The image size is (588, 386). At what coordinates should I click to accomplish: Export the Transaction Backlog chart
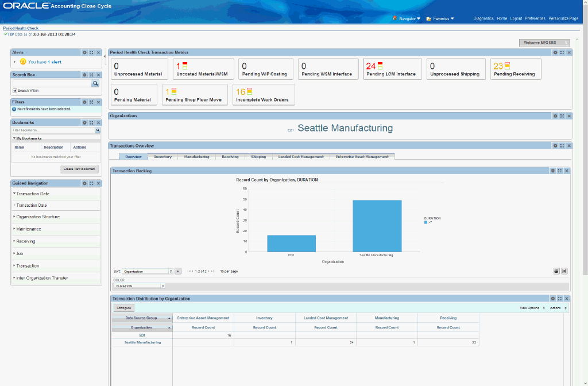[564, 271]
